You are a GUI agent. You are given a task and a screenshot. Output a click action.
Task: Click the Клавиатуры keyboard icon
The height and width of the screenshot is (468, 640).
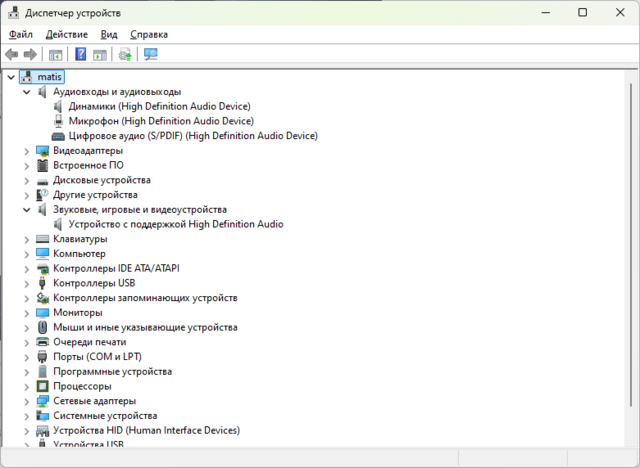pos(43,239)
